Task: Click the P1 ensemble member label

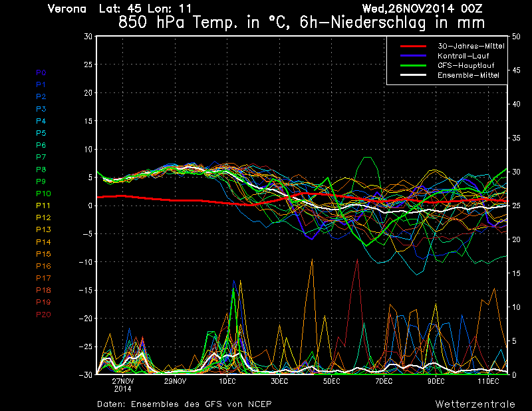Action: [x=41, y=84]
